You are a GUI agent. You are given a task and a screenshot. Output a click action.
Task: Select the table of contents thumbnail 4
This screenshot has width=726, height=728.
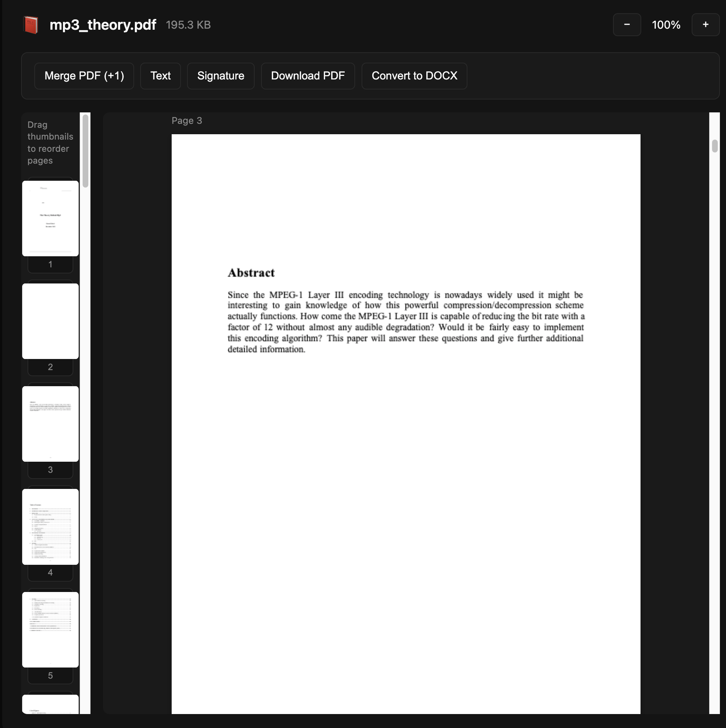[x=50, y=526]
